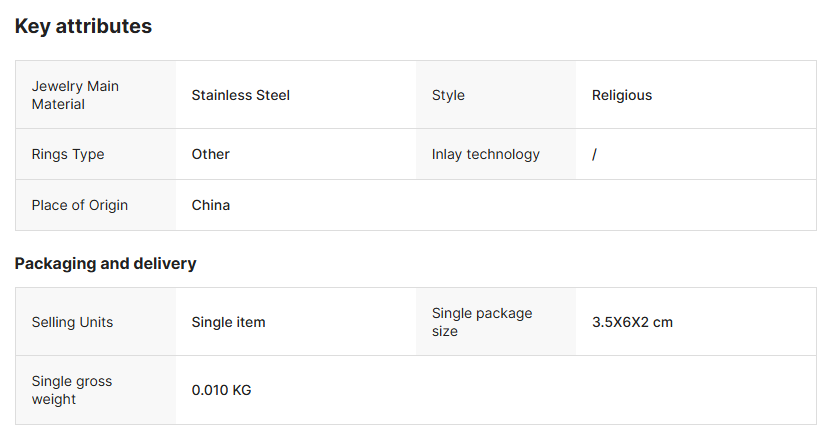
Task: Click the 3.5X6X2 cm package size value
Action: [x=632, y=322]
